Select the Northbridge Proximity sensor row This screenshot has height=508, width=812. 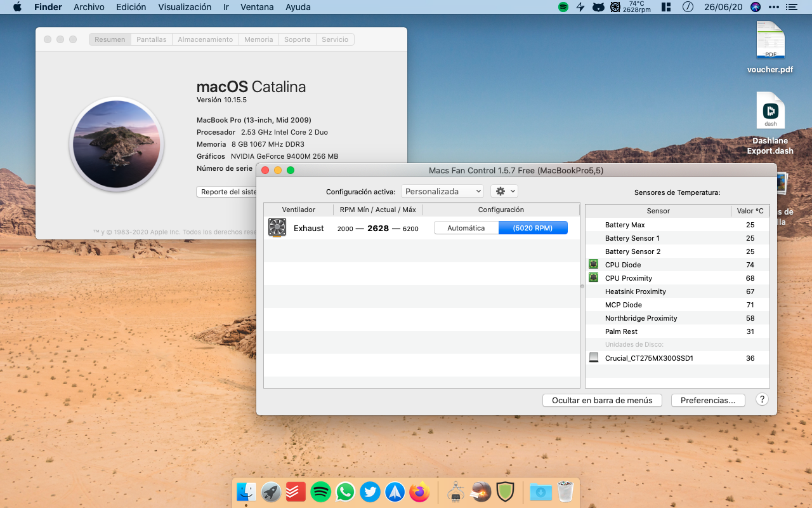pyautogui.click(x=678, y=318)
